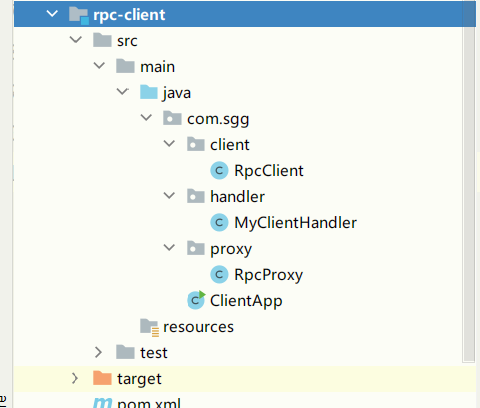The width and height of the screenshot is (480, 408).
Task: Select the main label
Action: coord(157,67)
